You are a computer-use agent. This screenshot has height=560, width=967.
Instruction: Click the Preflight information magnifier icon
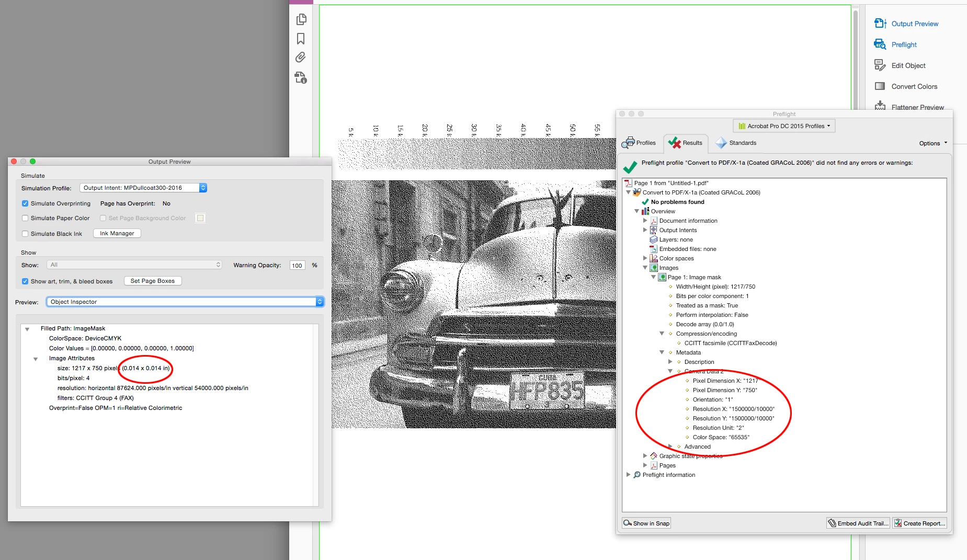(x=637, y=475)
